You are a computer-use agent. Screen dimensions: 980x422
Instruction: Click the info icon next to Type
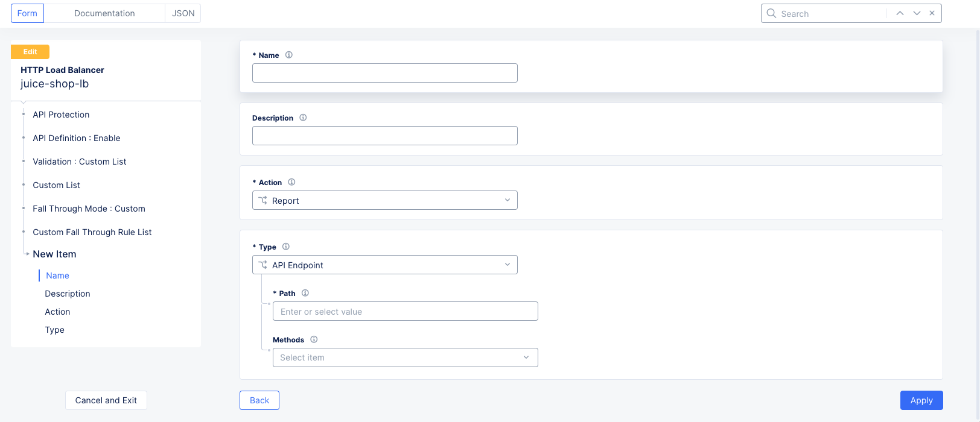click(286, 247)
